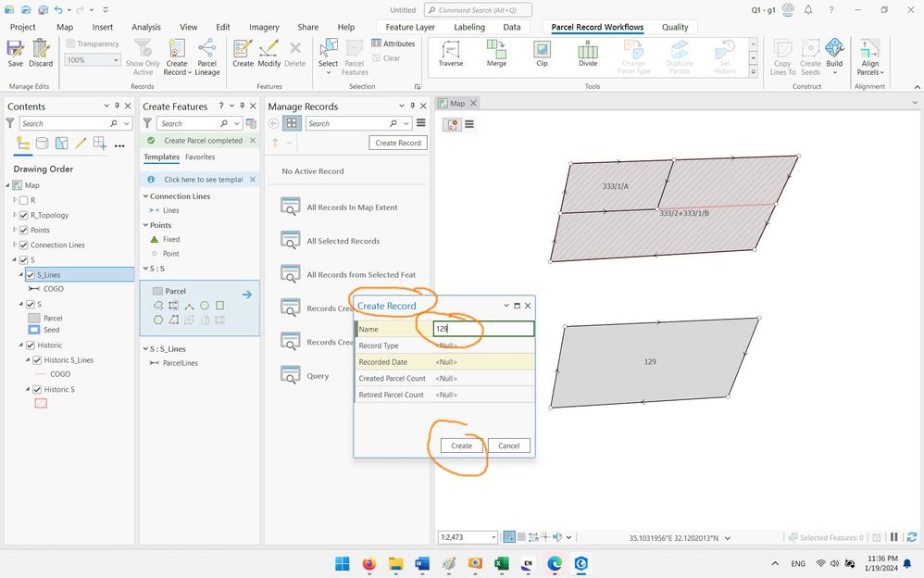Click List By Editing pencil icon

pyautogui.click(x=81, y=144)
